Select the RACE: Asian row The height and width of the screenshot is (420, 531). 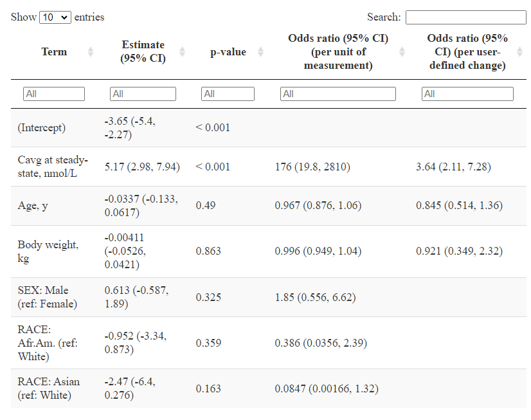coord(269,388)
